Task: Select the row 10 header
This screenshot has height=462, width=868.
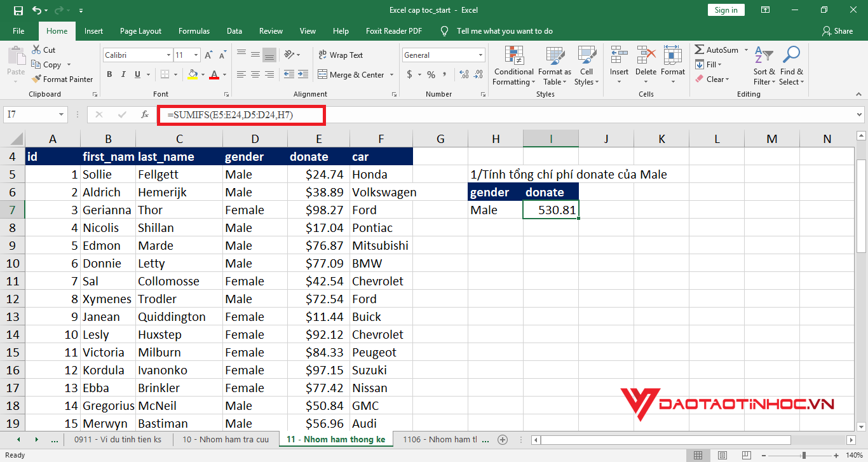Action: click(x=12, y=263)
